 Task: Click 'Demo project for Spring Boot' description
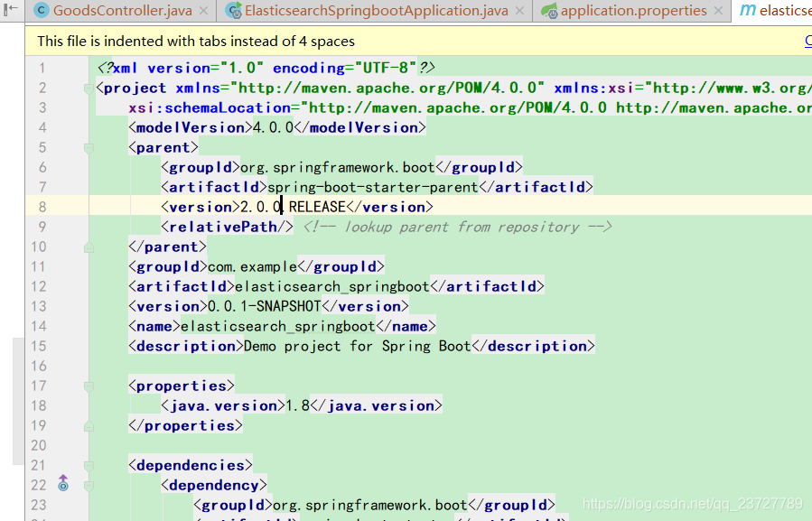(358, 346)
